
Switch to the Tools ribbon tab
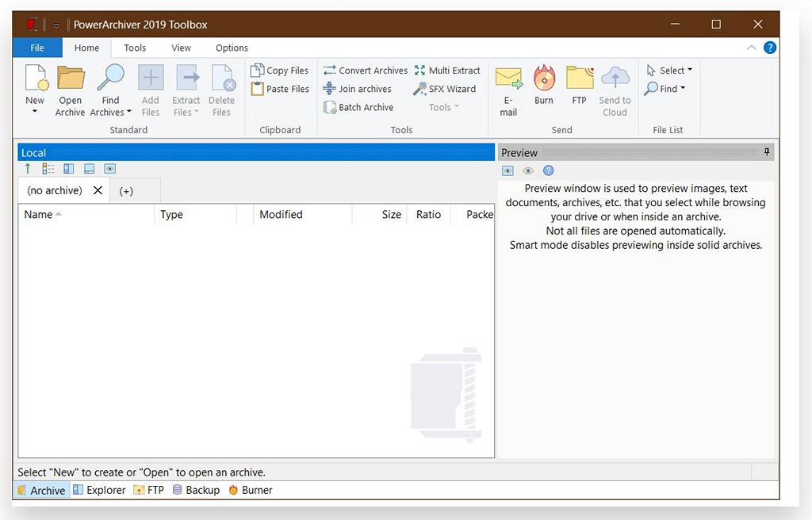coord(135,48)
